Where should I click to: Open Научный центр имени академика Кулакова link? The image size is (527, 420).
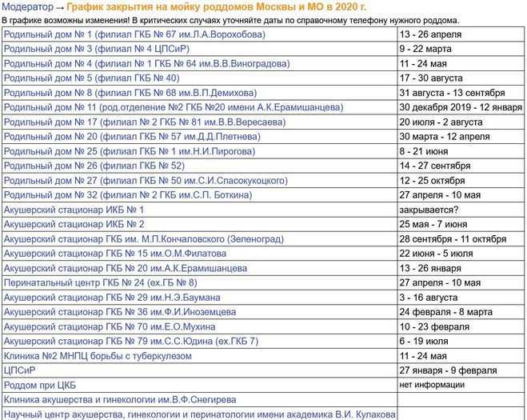click(x=200, y=414)
